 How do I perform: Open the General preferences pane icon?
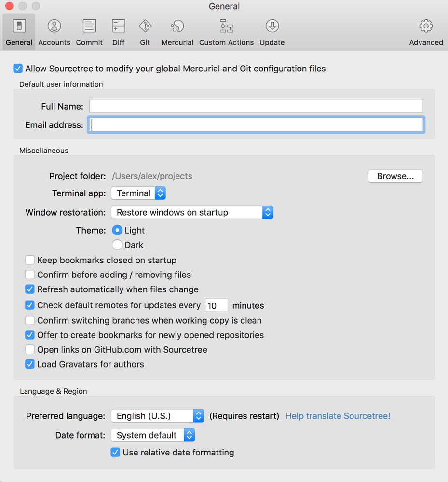(x=19, y=26)
